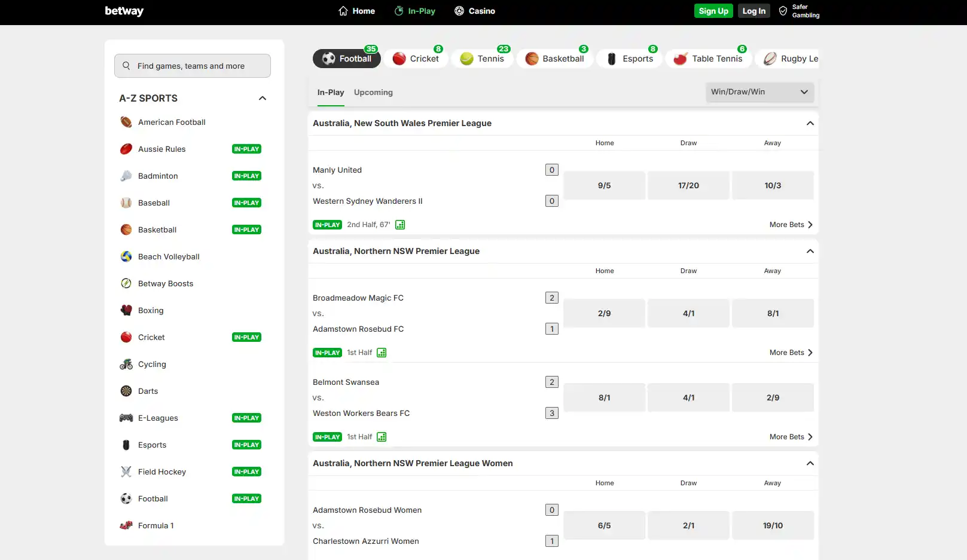The image size is (967, 560).
Task: Open Safer Gambling text link
Action: [x=806, y=11]
